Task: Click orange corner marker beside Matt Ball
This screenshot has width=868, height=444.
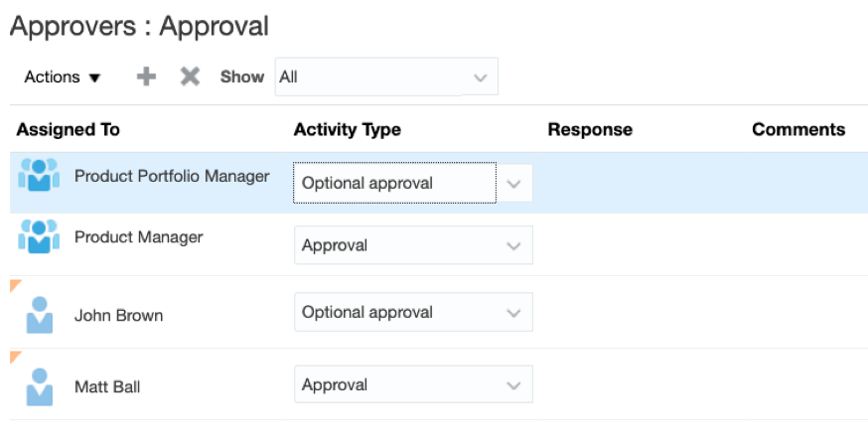Action: click(16, 356)
